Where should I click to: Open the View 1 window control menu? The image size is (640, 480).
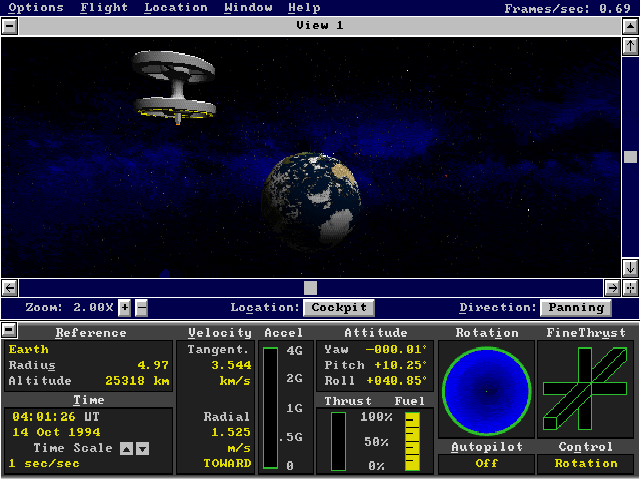coord(9,25)
